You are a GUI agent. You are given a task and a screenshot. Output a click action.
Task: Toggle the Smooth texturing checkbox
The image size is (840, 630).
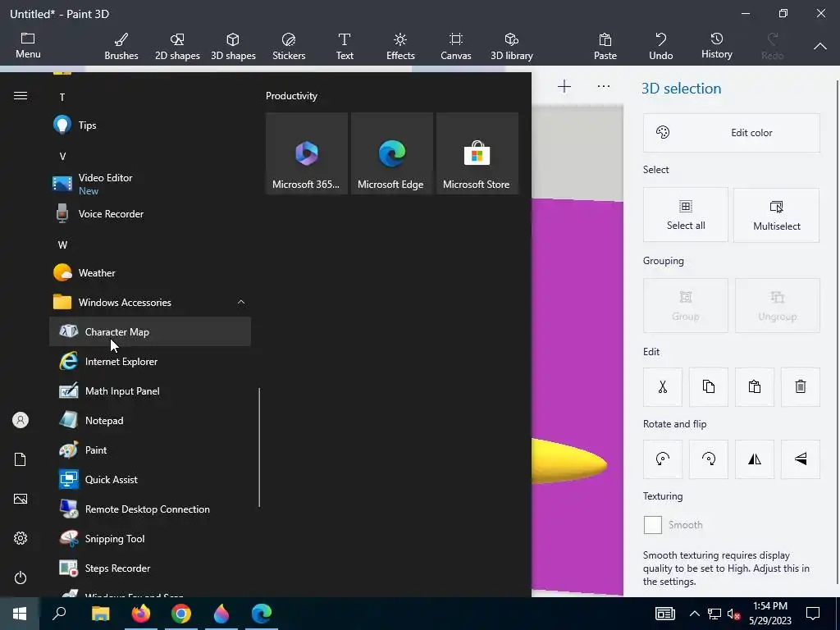tap(652, 525)
